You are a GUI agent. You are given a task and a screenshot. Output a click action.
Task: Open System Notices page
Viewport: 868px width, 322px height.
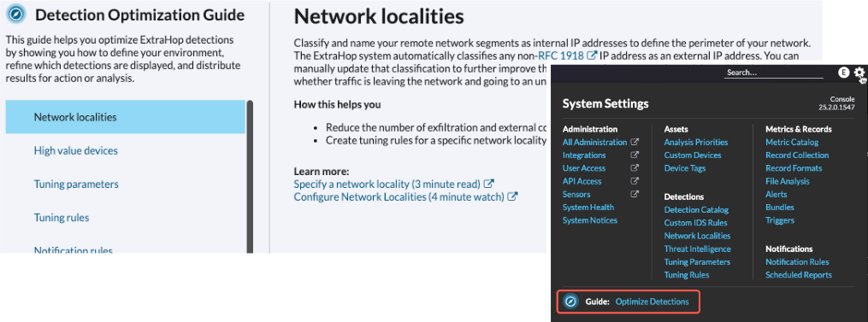click(x=589, y=220)
